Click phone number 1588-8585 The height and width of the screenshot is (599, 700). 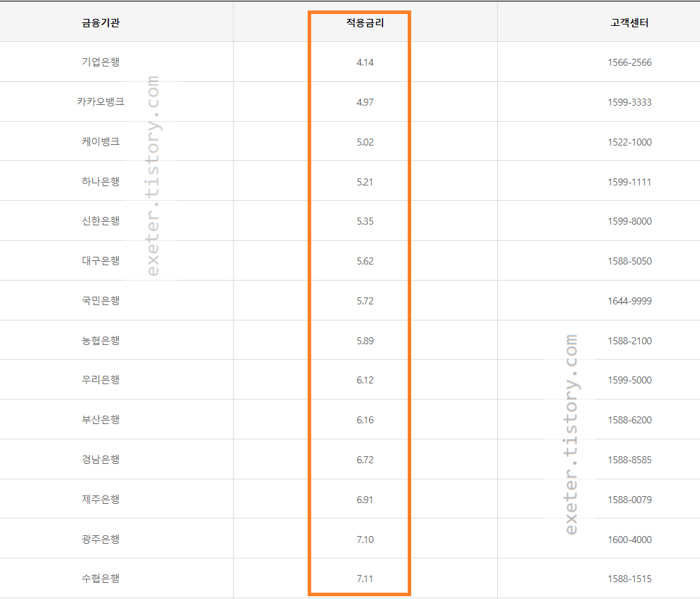tap(629, 460)
